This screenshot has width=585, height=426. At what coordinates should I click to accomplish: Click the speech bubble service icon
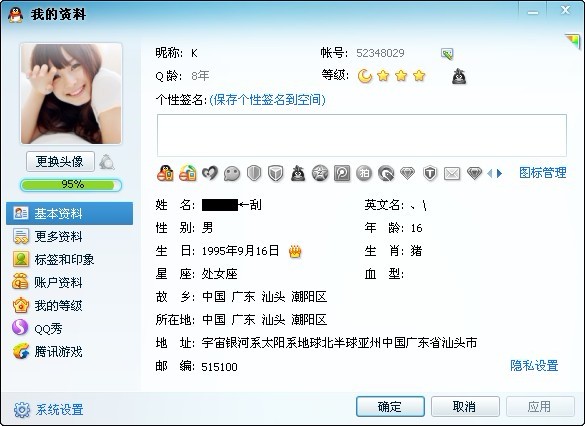pyautogui.click(x=232, y=173)
